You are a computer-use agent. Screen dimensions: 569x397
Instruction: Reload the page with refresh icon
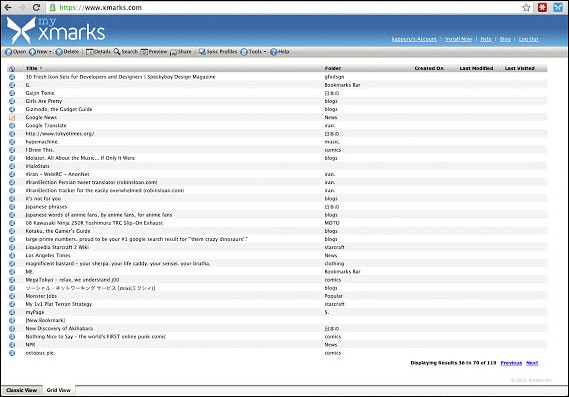point(36,7)
